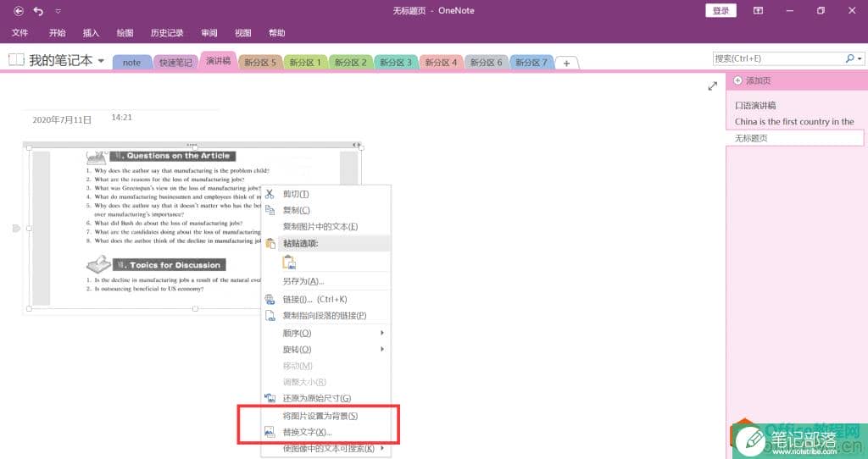Viewport: 868px width, 459px height.
Task: Click the scissors cut icon in menu
Action: (x=270, y=194)
